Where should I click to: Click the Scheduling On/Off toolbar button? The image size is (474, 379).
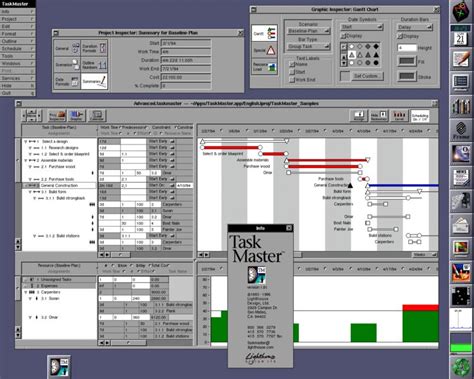click(x=420, y=116)
